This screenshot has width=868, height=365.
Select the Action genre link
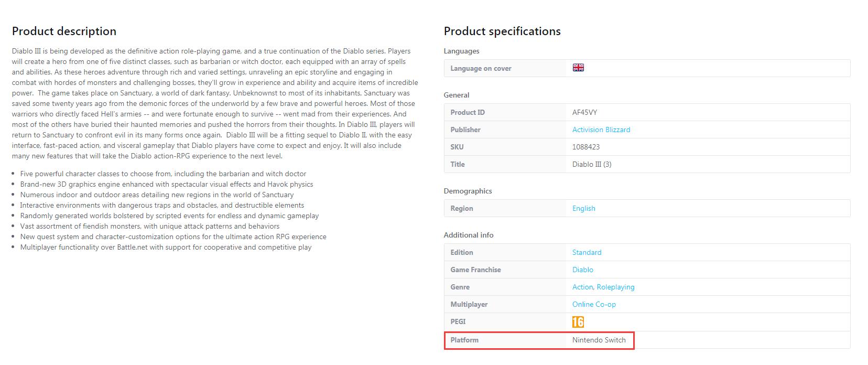click(x=582, y=287)
